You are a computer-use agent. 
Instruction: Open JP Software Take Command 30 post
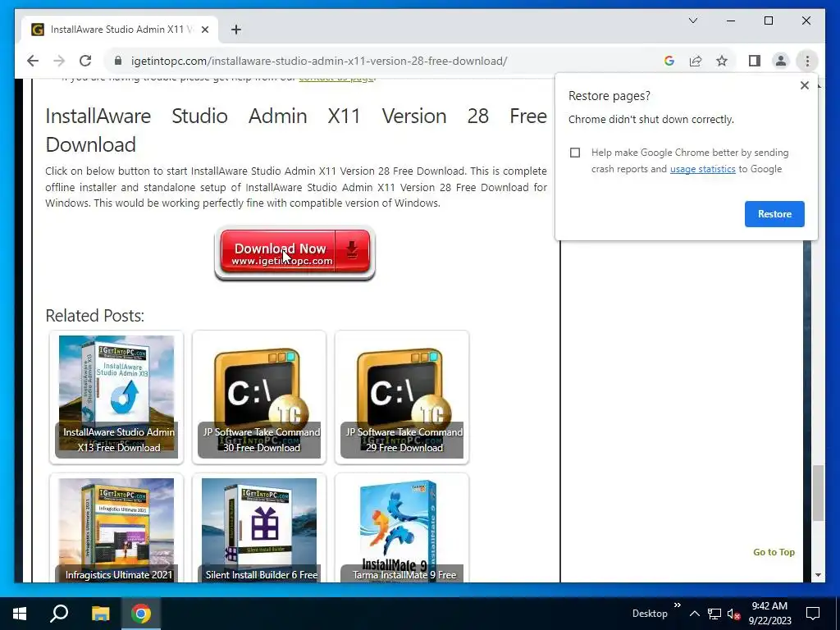pyautogui.click(x=259, y=396)
